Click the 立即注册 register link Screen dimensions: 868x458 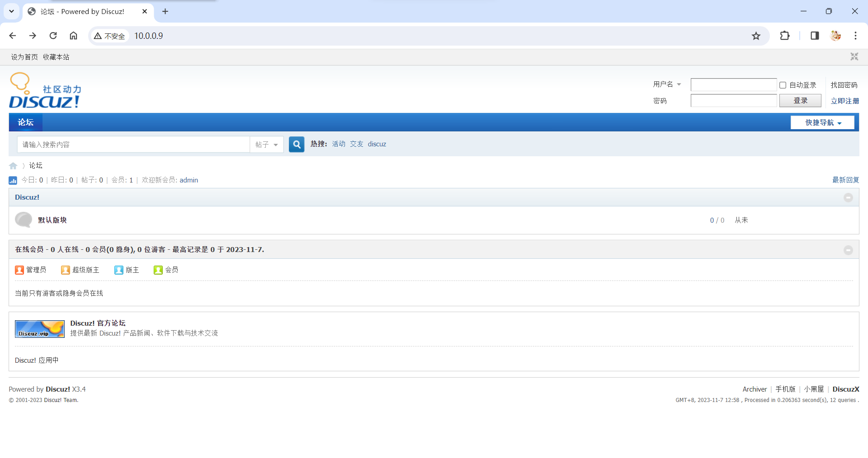point(845,101)
